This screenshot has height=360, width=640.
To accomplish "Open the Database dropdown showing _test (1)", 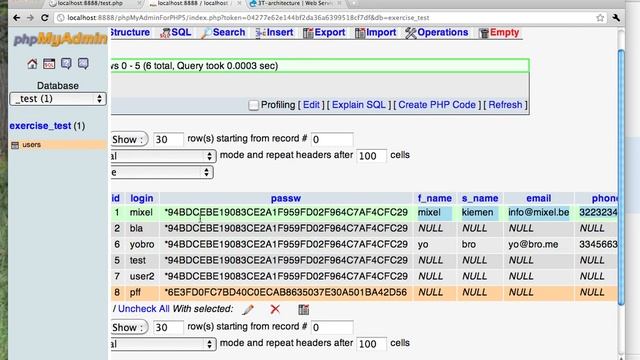I will click(x=58, y=99).
